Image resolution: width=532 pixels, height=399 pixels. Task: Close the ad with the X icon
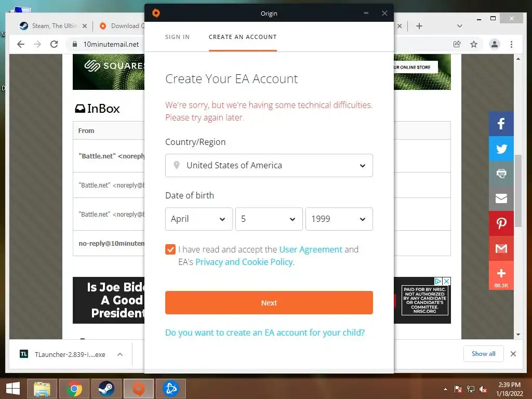pos(447,281)
